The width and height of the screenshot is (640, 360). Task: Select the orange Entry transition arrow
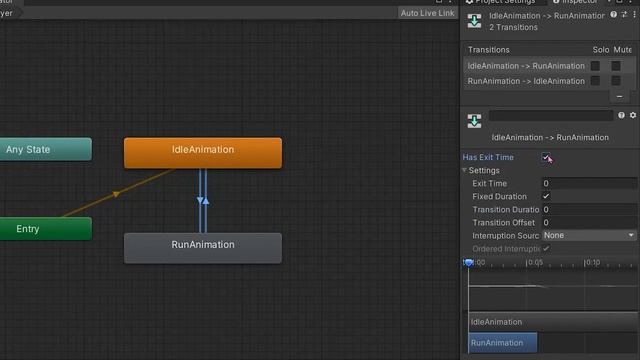(x=117, y=193)
